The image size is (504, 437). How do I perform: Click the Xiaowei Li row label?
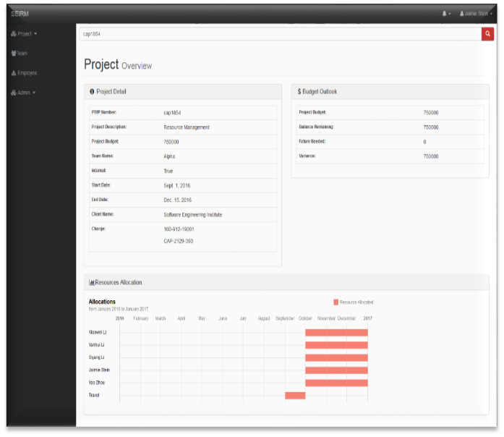click(98, 332)
